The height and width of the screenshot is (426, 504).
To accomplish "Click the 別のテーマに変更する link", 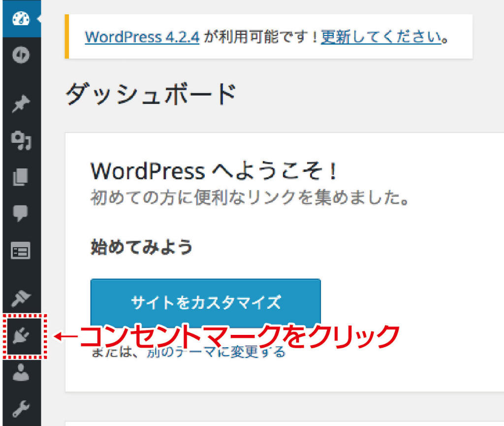I will (216, 352).
